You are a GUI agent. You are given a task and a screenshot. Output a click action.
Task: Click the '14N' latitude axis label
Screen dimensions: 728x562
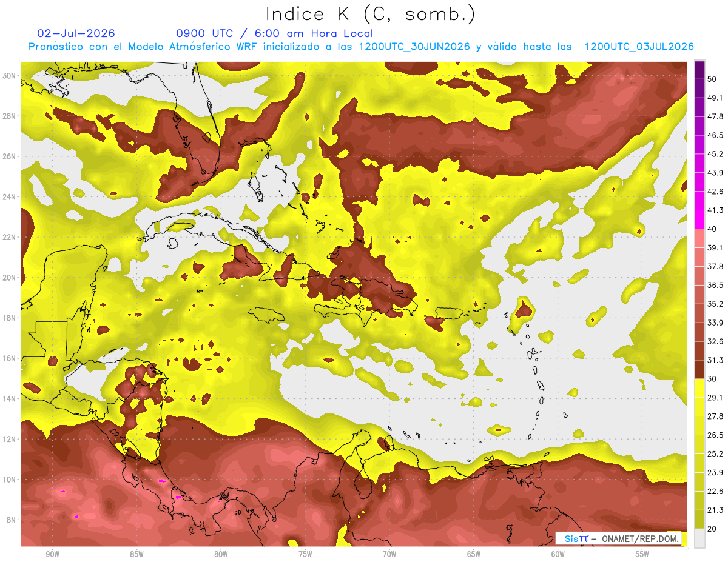click(10, 399)
